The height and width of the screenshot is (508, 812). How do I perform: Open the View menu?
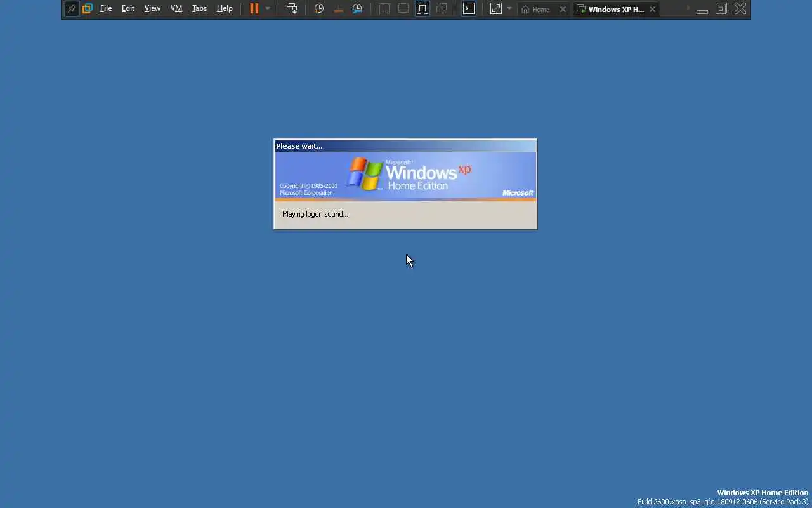(x=152, y=9)
